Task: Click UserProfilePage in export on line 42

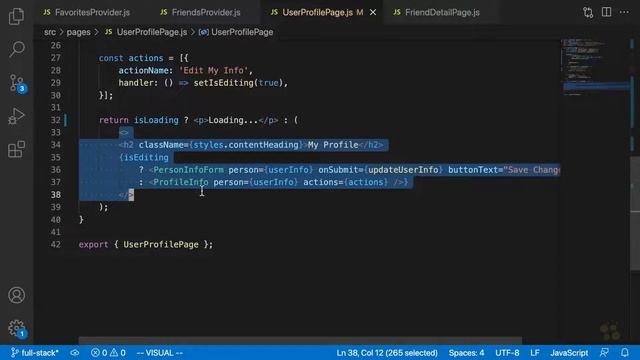Action: click(161, 244)
